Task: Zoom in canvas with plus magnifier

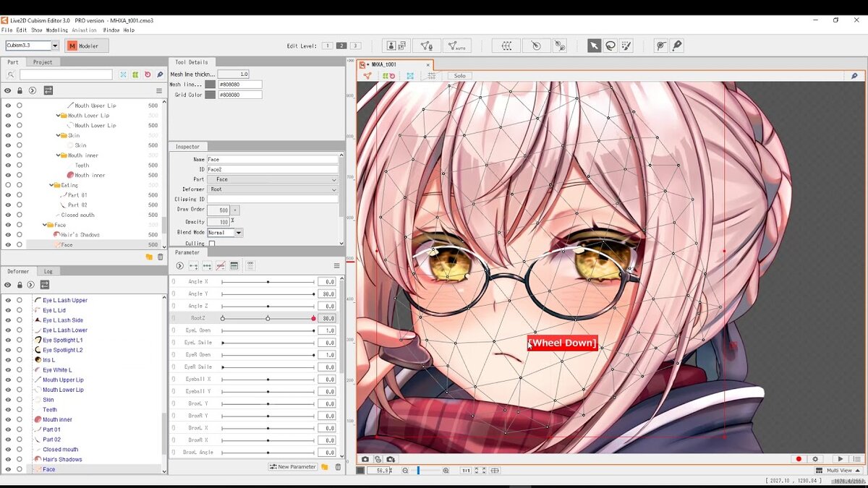Action: tap(446, 471)
